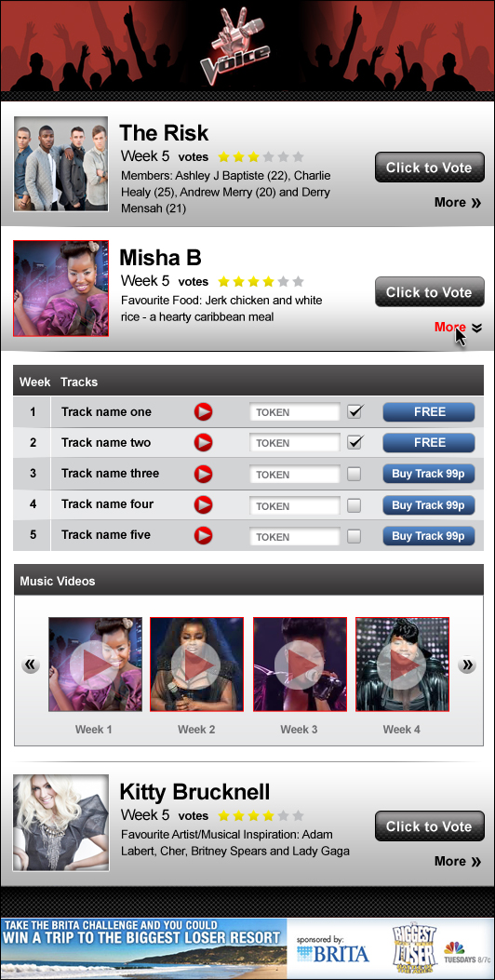Viewport: 495px width, 980px height.
Task: Buy Track 99p for Track name four
Action: [x=429, y=505]
